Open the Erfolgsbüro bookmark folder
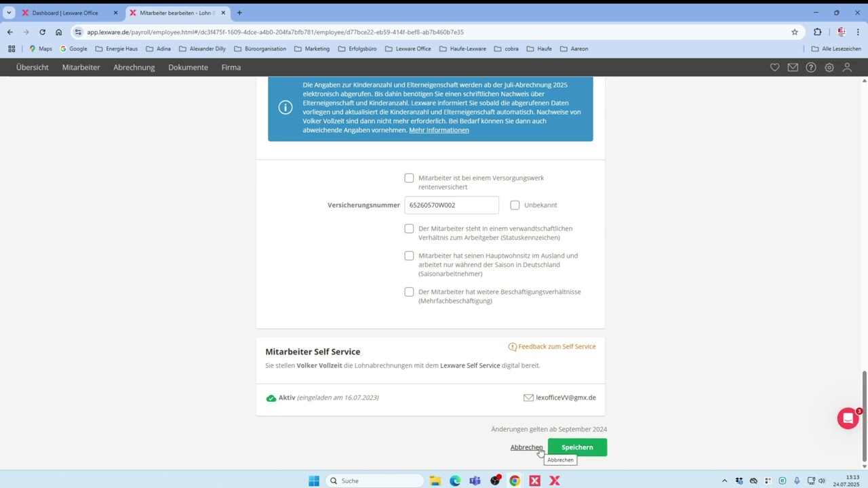 click(357, 49)
